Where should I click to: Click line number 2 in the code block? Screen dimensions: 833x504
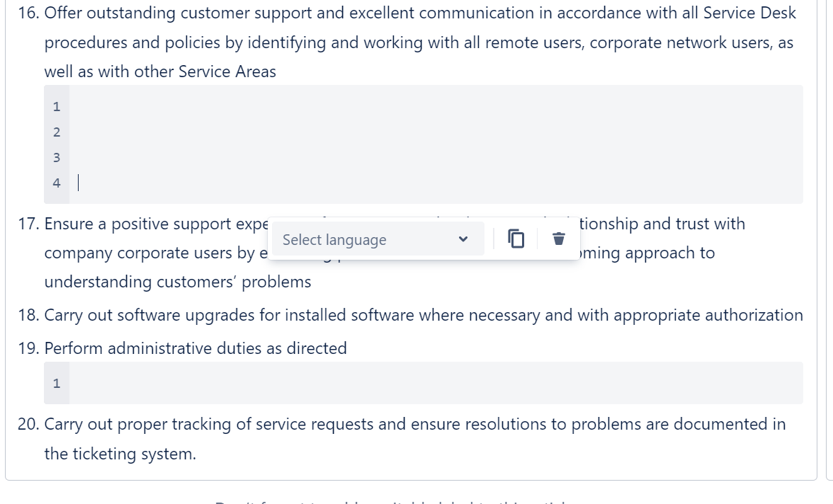[x=57, y=132]
